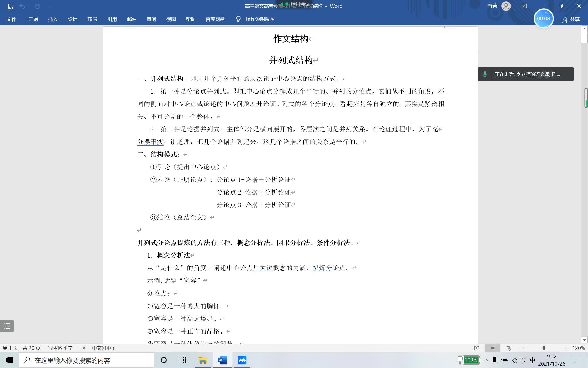Open the 设计 ribbon tab

(73, 19)
